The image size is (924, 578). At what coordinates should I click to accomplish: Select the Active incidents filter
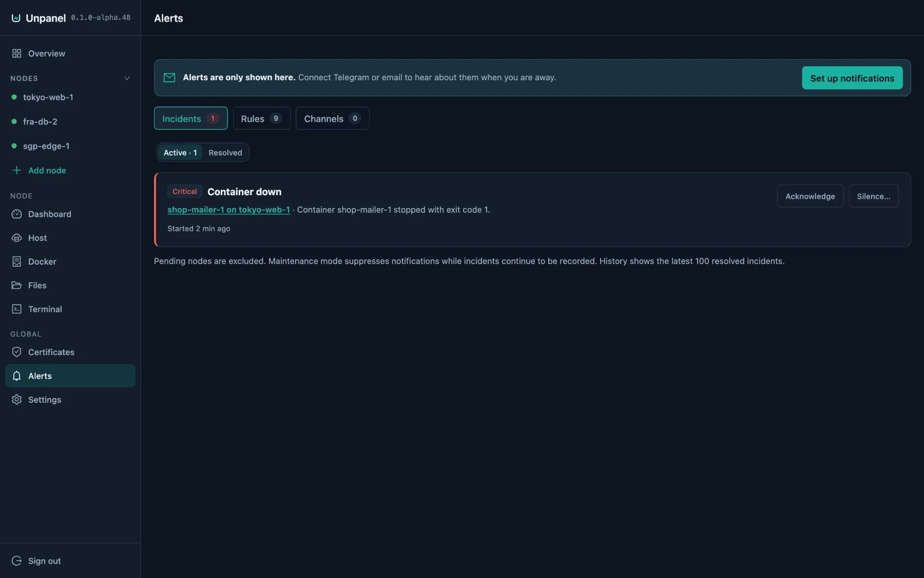tap(180, 153)
